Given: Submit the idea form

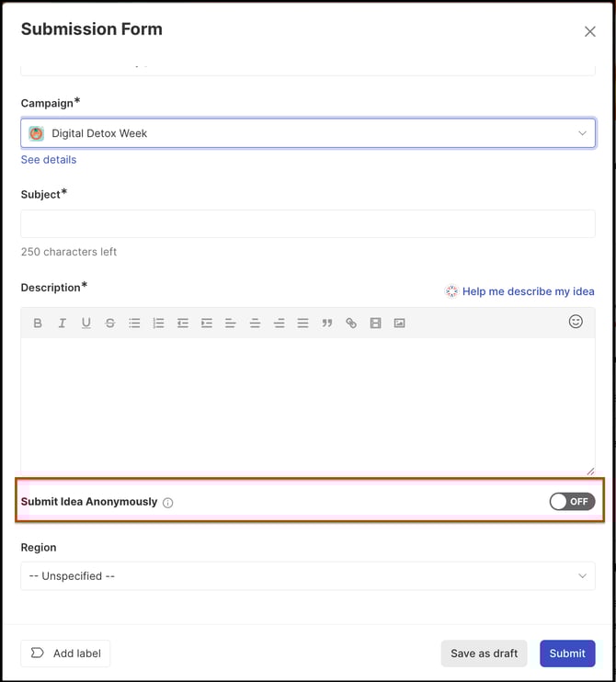Looking at the screenshot, I should 566,654.
